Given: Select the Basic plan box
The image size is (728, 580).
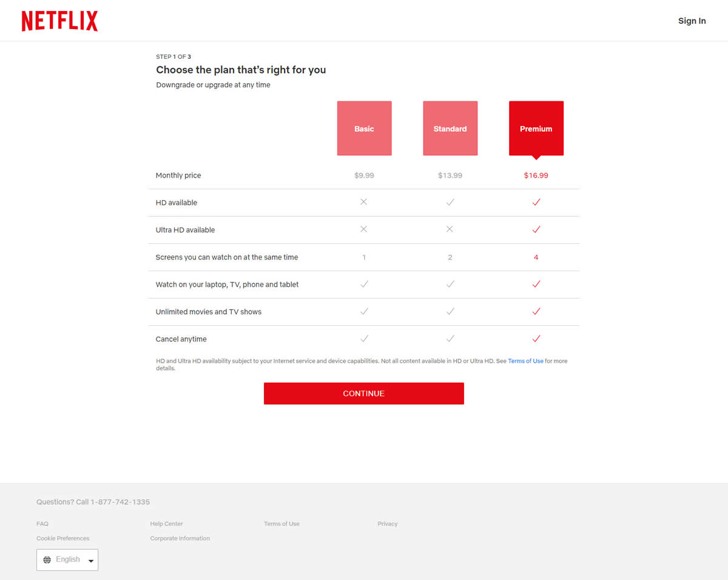Looking at the screenshot, I should [364, 129].
